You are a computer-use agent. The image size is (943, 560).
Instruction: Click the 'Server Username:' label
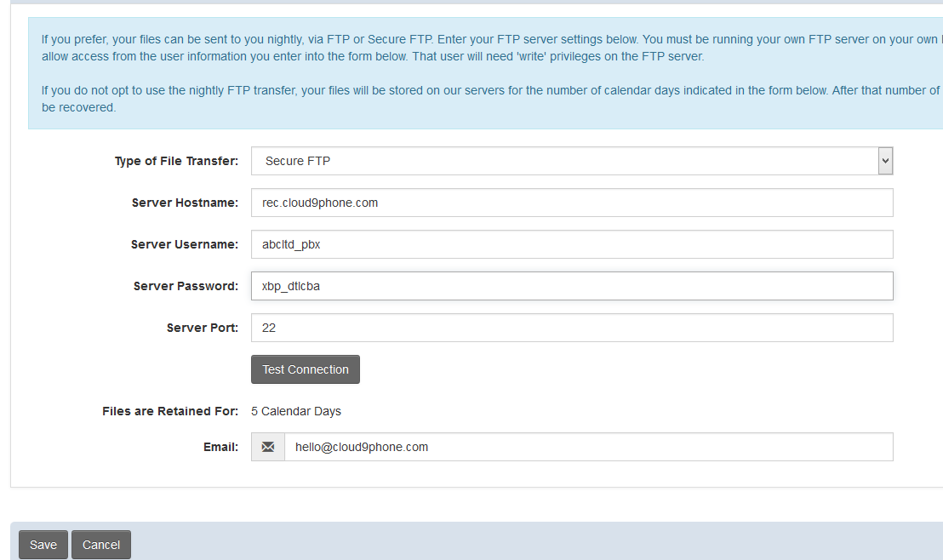coord(185,244)
